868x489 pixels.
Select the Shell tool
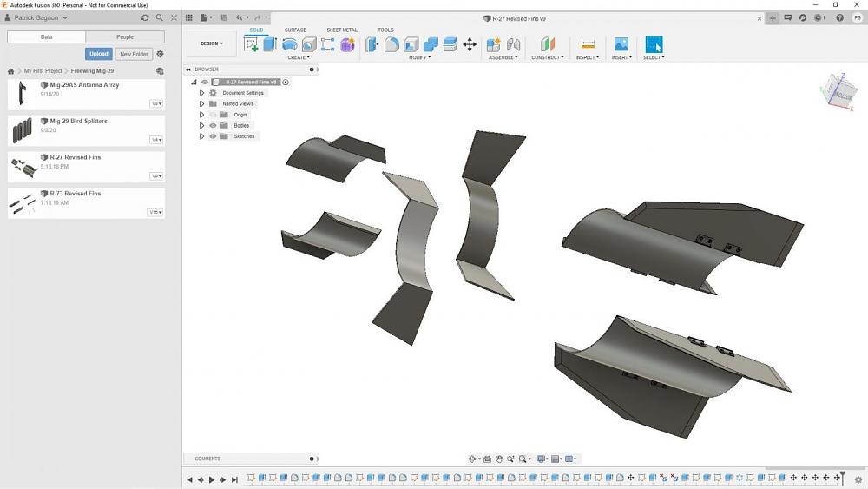tap(411, 44)
